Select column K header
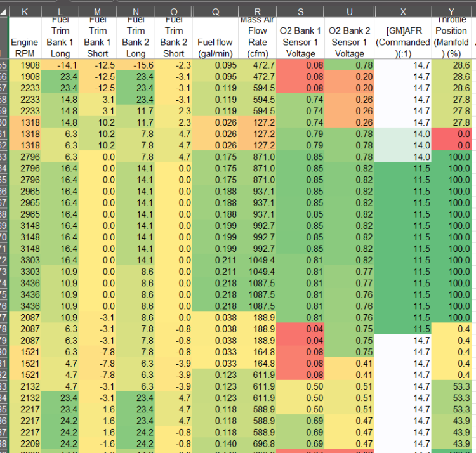The width and height of the screenshot is (476, 453). tap(25, 12)
